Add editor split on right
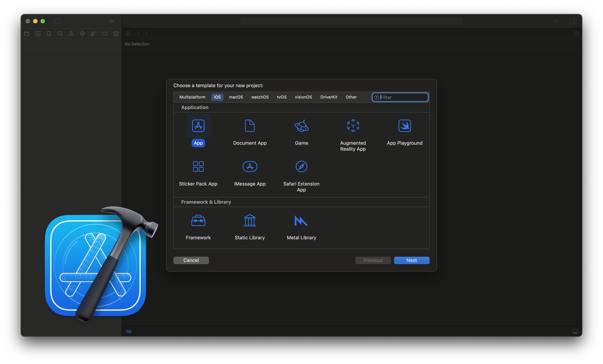Image resolution: width=603 pixels, height=364 pixels. pos(576,34)
